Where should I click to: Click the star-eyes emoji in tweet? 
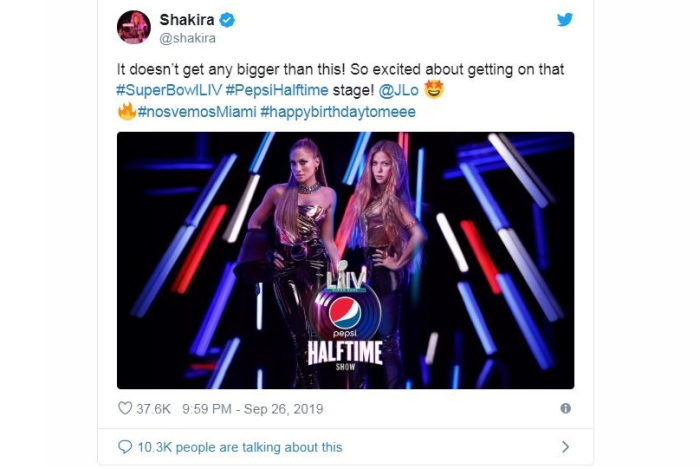pyautogui.click(x=434, y=89)
